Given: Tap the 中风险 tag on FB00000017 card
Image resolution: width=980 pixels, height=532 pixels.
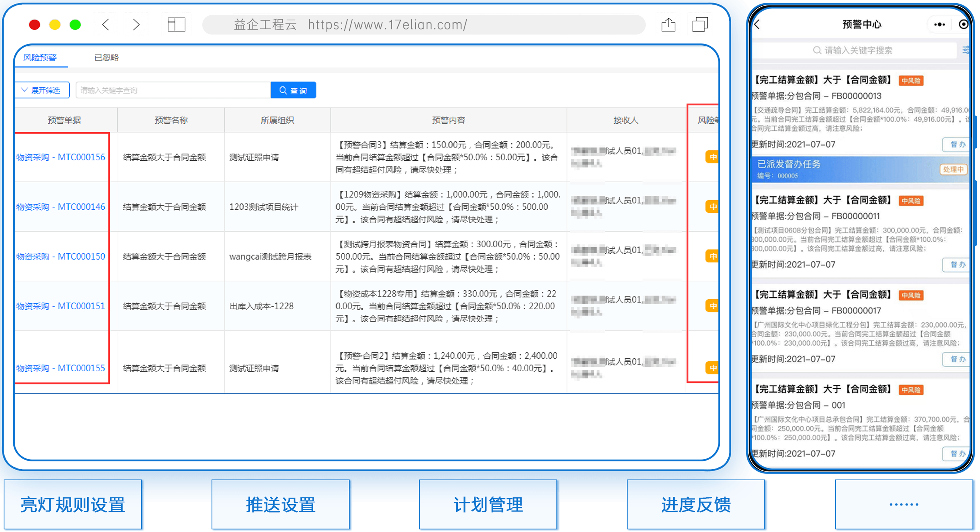Looking at the screenshot, I should (x=911, y=295).
